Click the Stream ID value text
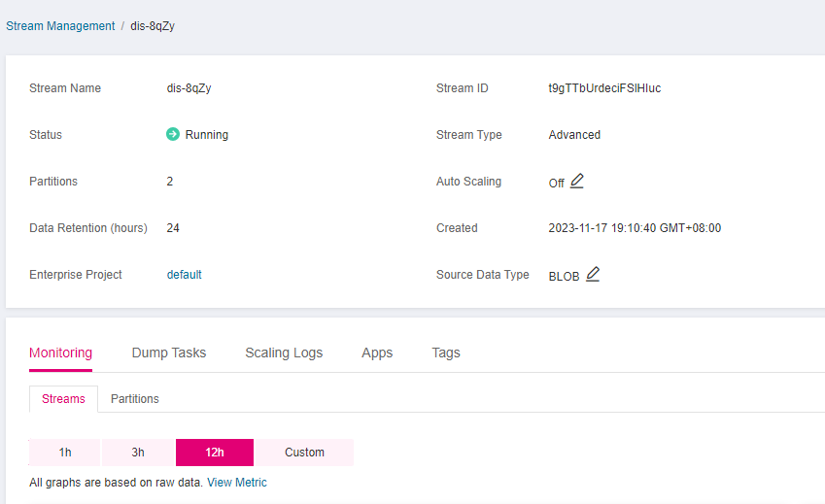 (x=604, y=87)
